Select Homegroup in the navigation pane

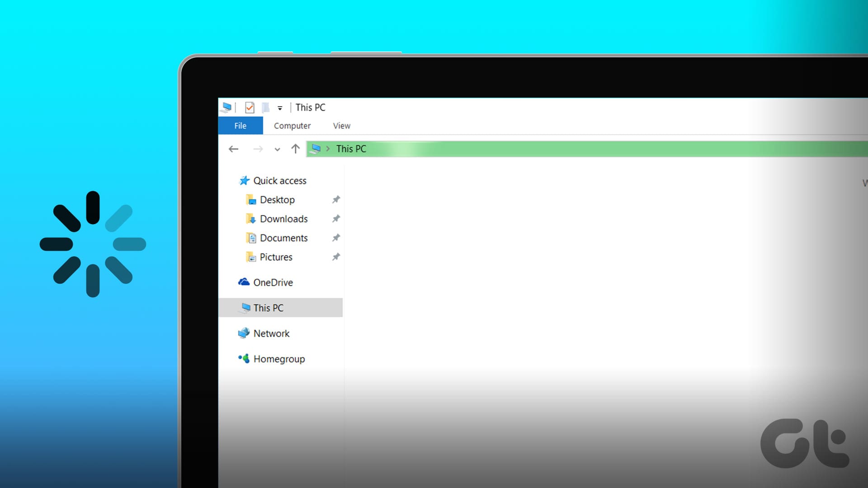tap(279, 359)
